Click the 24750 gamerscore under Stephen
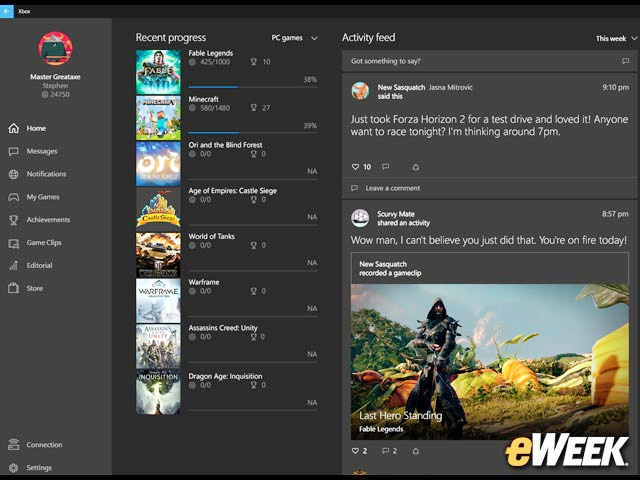Viewport: 640px width, 480px height. [x=56, y=95]
